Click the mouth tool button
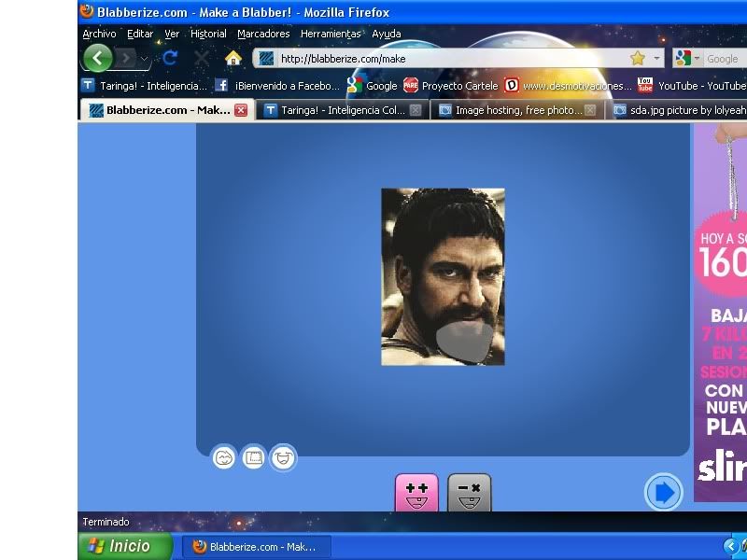Image resolution: width=747 pixels, height=560 pixels. [283, 458]
